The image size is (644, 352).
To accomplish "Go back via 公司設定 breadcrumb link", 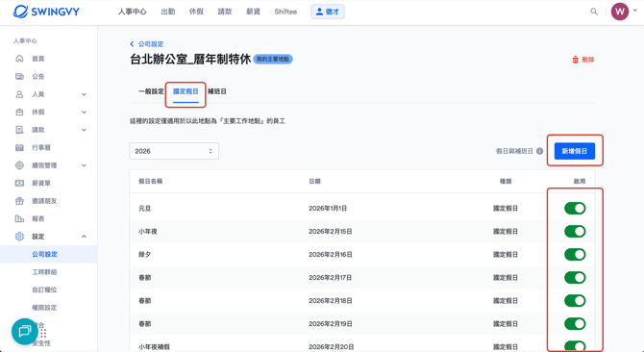I will 151,44.
